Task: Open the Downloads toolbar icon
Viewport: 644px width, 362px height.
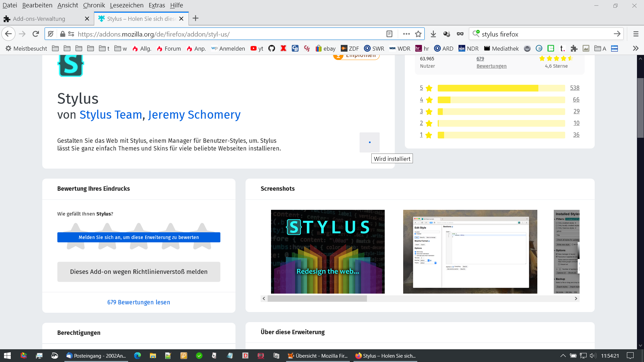Action: (433, 34)
